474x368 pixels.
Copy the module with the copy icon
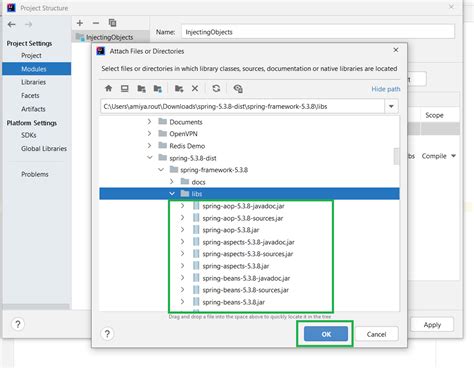(112, 23)
